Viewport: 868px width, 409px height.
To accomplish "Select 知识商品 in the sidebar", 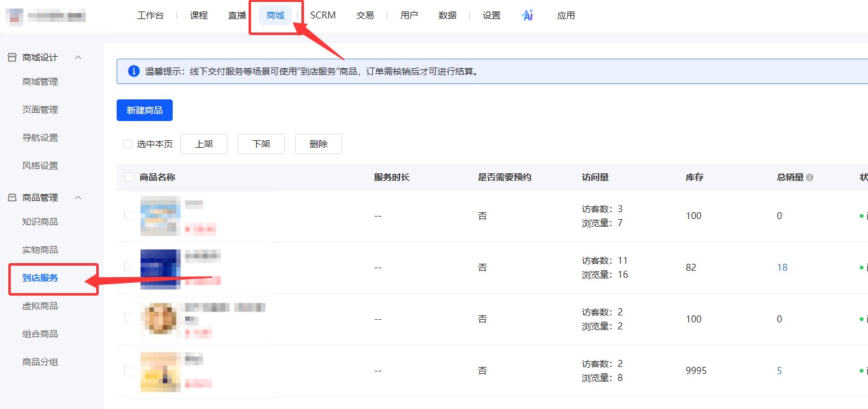I will pos(40,222).
